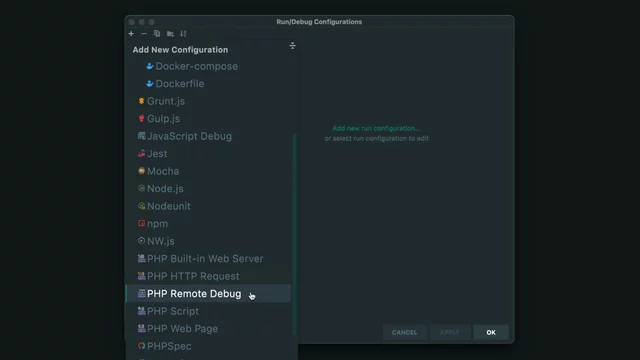This screenshot has height=360, width=640.
Task: Click the NW.js compass icon
Action: click(x=141, y=241)
